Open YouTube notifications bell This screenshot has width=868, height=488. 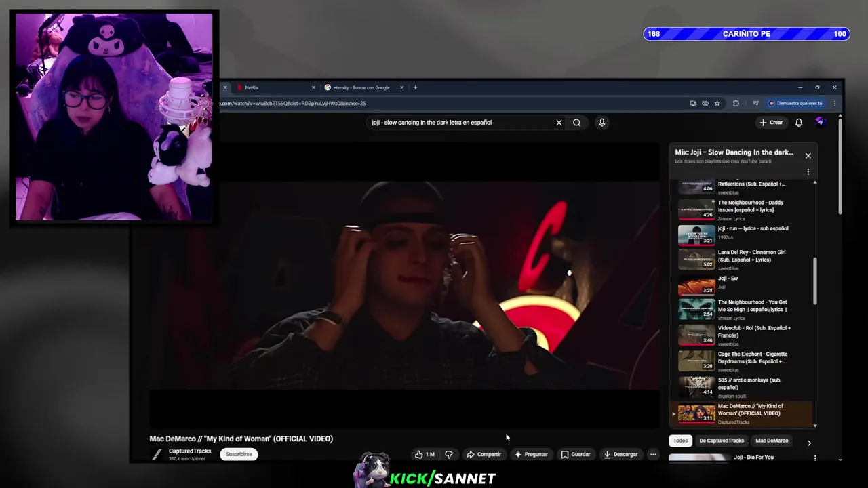point(799,123)
